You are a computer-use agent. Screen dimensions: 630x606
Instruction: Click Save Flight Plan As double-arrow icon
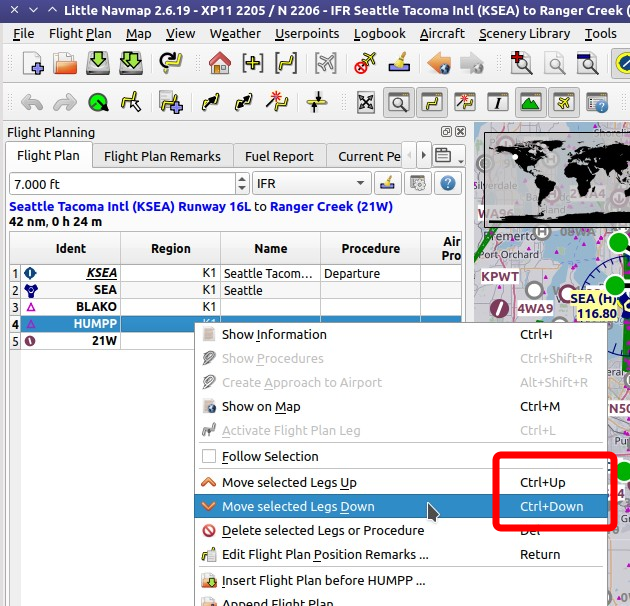pyautogui.click(x=131, y=63)
